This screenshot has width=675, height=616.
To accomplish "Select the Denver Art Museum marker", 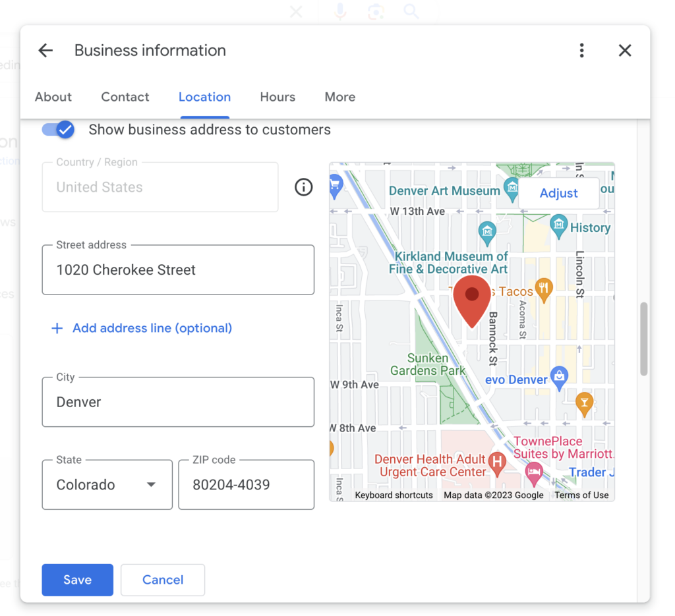I will coord(514,189).
